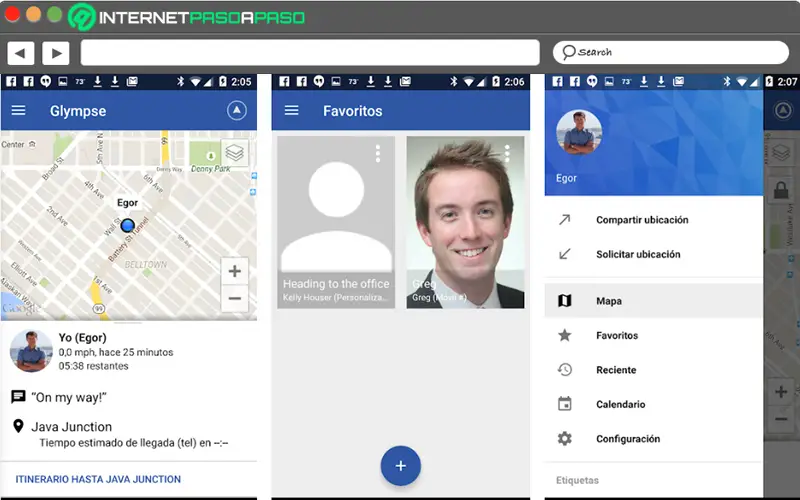Click browser forward arrow button
Viewport: 800px width, 500px height.
click(x=56, y=53)
